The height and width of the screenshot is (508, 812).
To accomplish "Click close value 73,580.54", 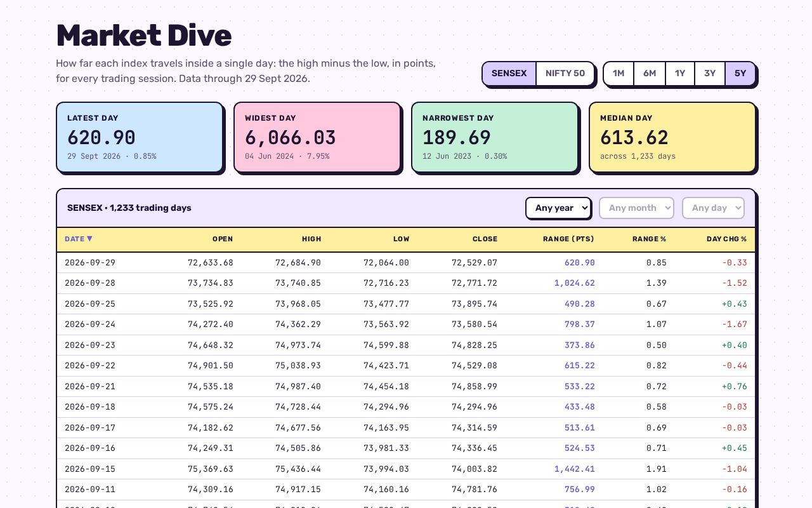I will tap(475, 324).
